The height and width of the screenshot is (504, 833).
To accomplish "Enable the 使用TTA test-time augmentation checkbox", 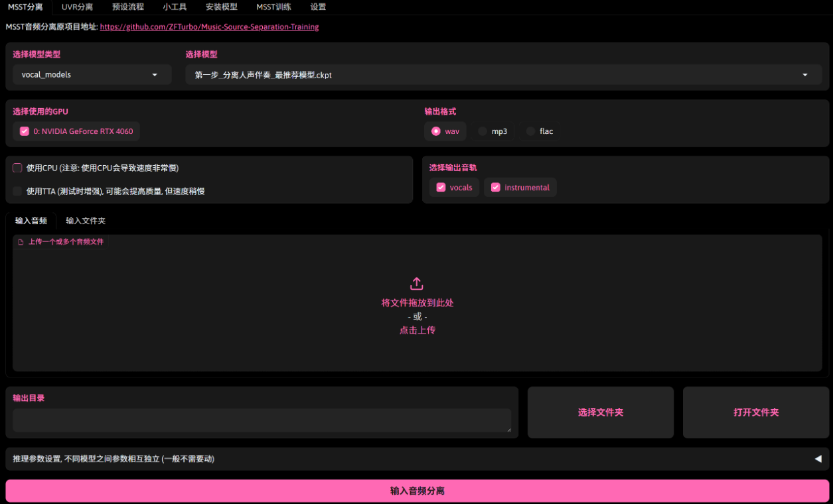I will [x=18, y=191].
